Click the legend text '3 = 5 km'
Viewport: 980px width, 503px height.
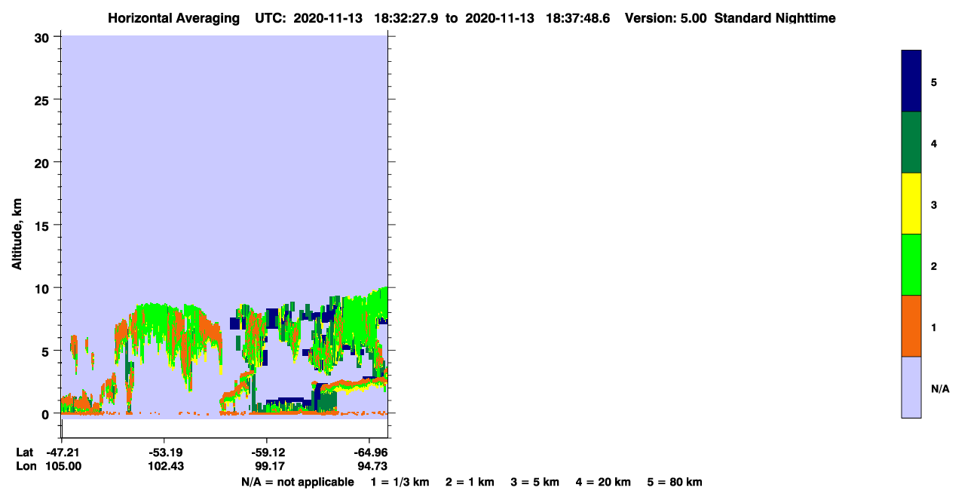click(534, 483)
